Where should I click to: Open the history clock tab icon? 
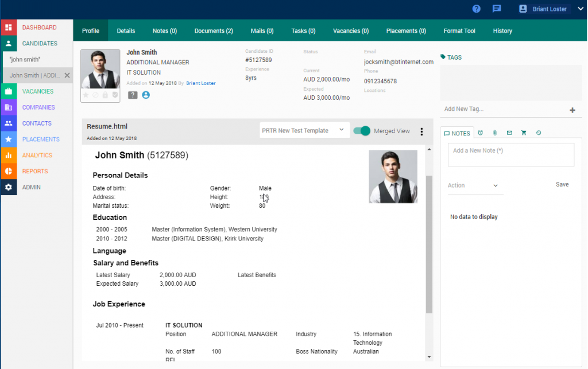coord(539,133)
